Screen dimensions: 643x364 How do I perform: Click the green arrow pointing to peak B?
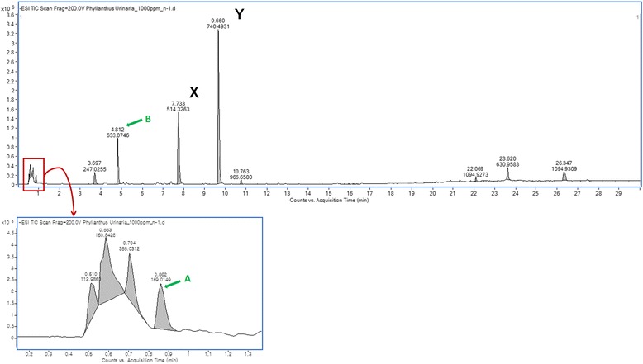[133, 122]
